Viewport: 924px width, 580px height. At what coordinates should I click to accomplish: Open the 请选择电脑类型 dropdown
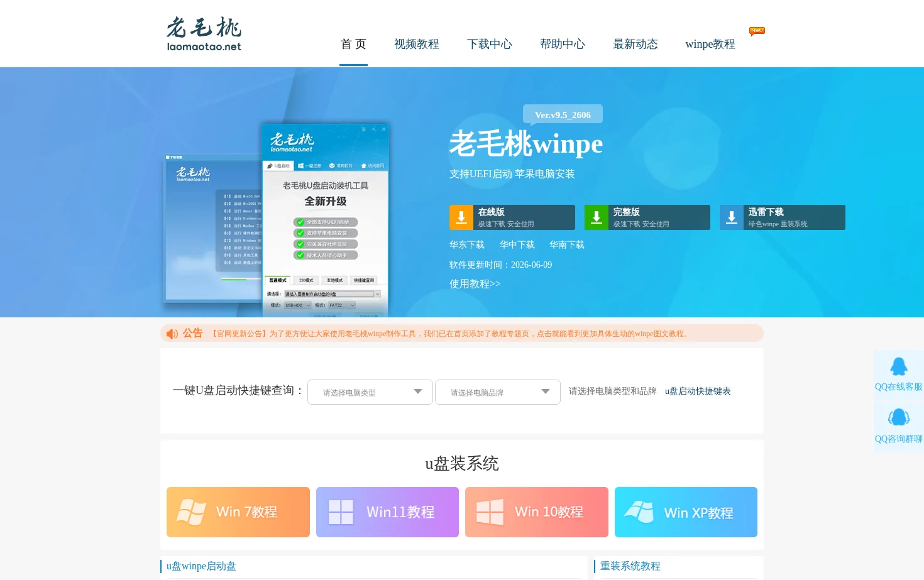370,392
